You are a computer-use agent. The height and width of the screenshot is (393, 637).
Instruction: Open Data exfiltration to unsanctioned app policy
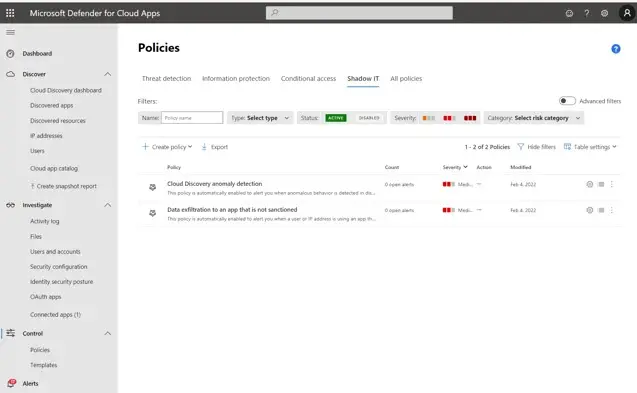click(232, 210)
